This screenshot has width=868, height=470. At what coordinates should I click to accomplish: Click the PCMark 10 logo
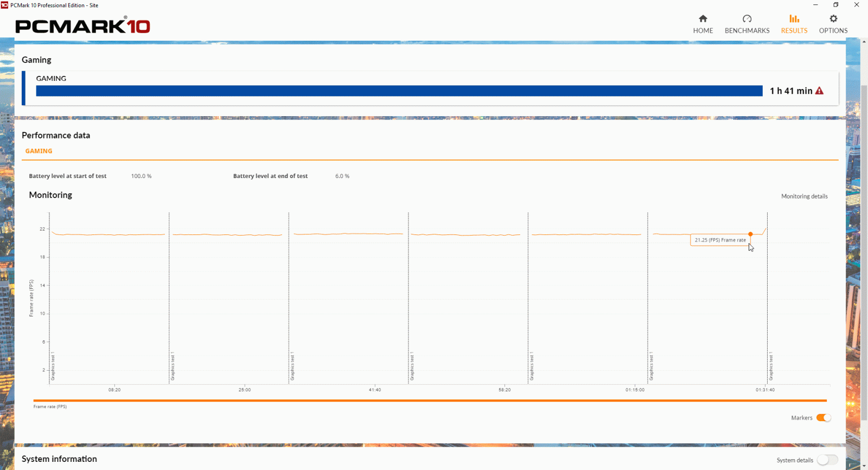(82, 25)
